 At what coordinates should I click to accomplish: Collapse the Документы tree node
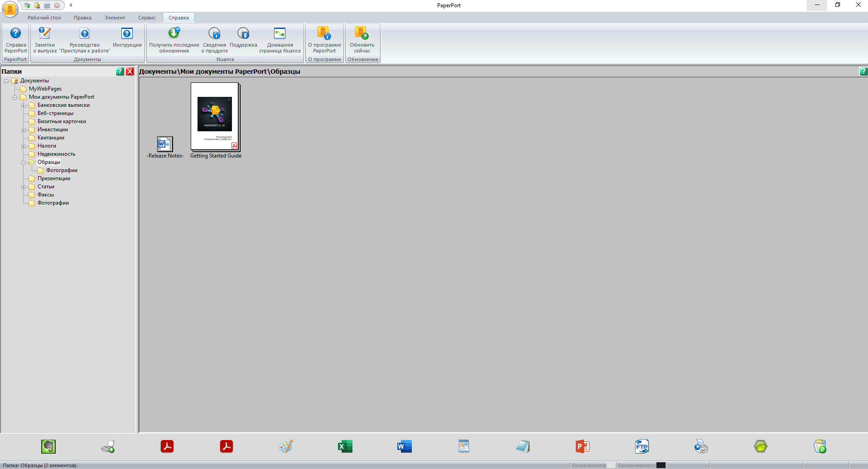click(x=6, y=81)
